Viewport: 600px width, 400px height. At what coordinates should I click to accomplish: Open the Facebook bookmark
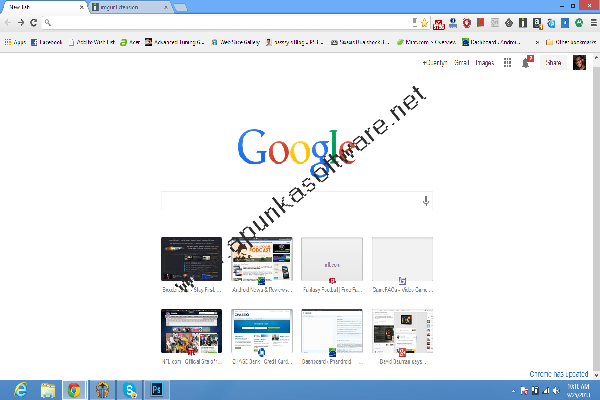(46, 42)
